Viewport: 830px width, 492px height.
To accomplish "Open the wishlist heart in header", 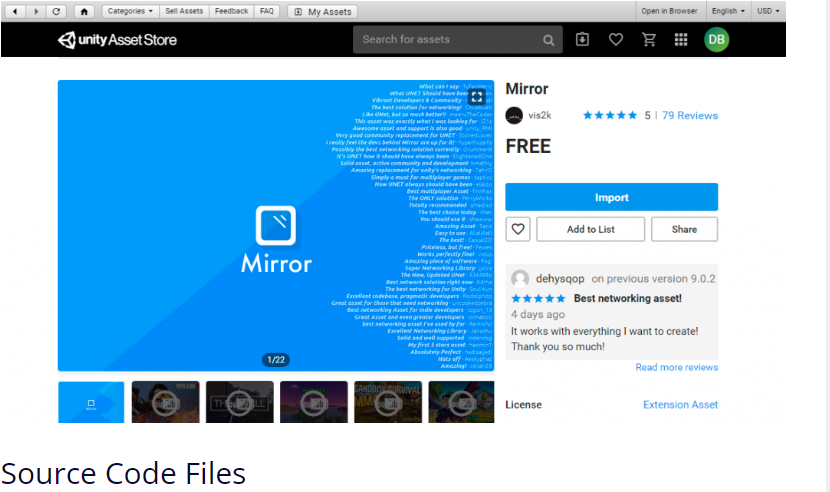I will 616,40.
